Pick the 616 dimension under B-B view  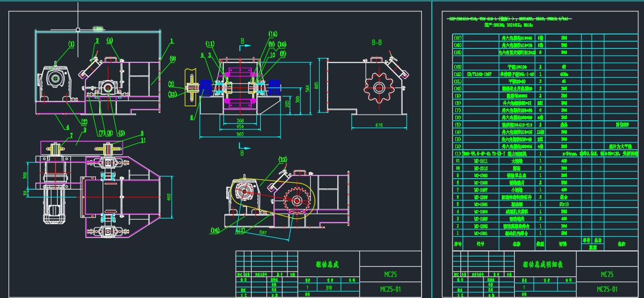(x=379, y=124)
